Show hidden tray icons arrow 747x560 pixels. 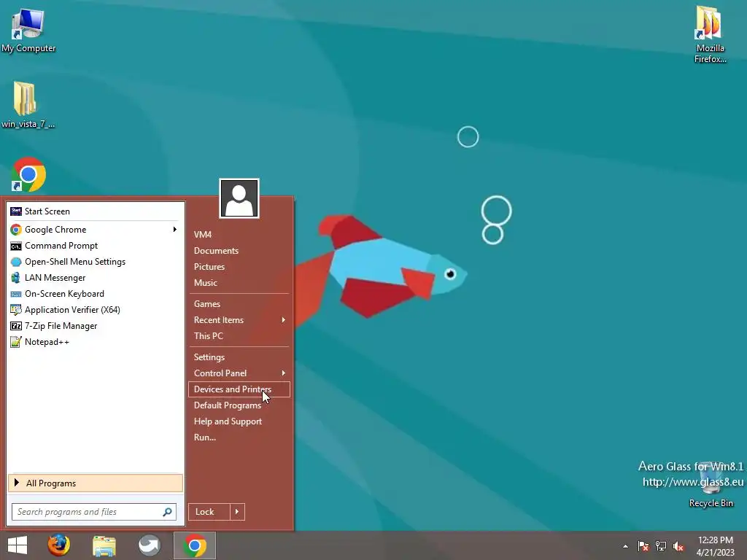[625, 546]
